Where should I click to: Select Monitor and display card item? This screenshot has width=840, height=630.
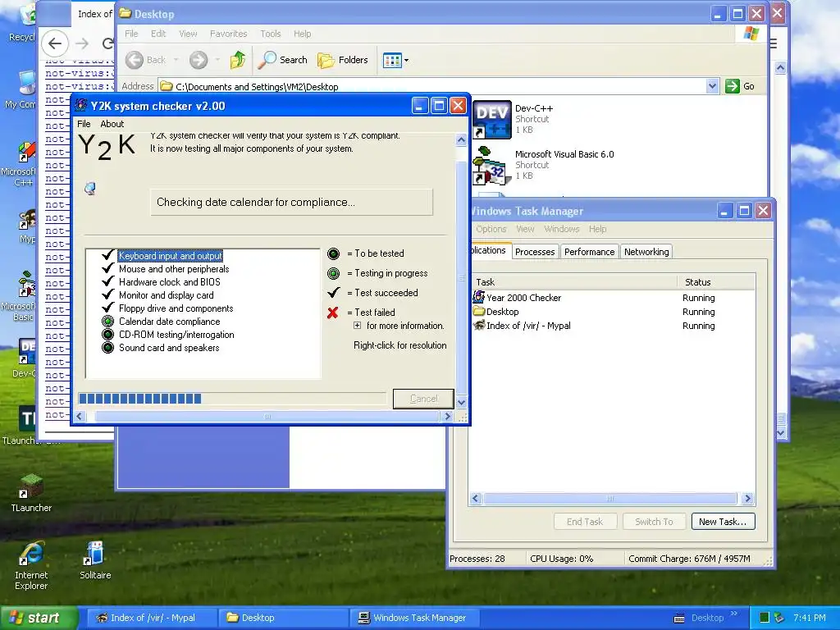point(166,295)
